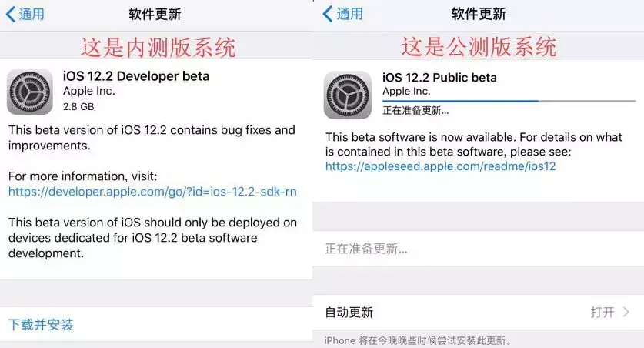Open the developer.apple.com SDK release notes link
The image size is (644, 348).
[152, 190]
